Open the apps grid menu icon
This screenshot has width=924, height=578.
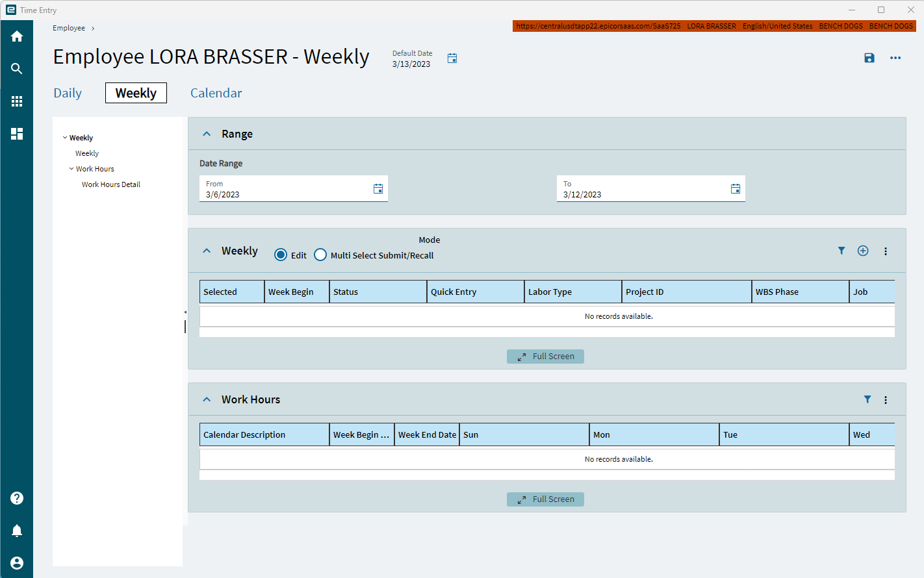(17, 101)
